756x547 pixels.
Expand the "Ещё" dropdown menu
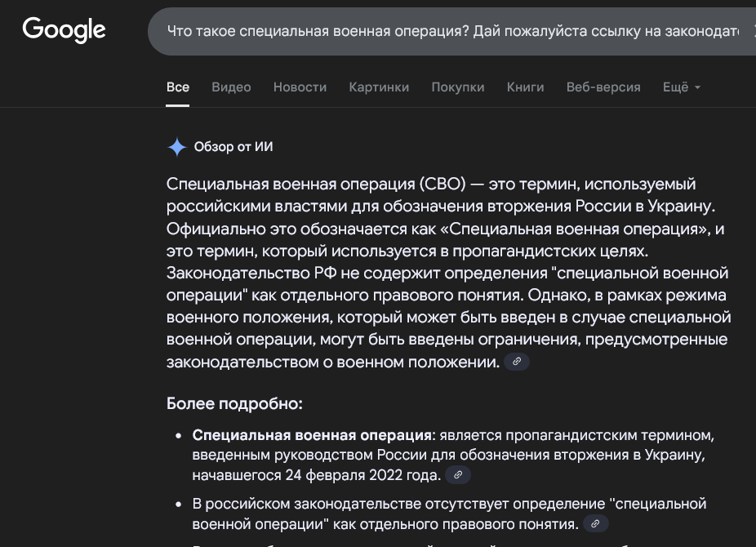pyautogui.click(x=681, y=87)
